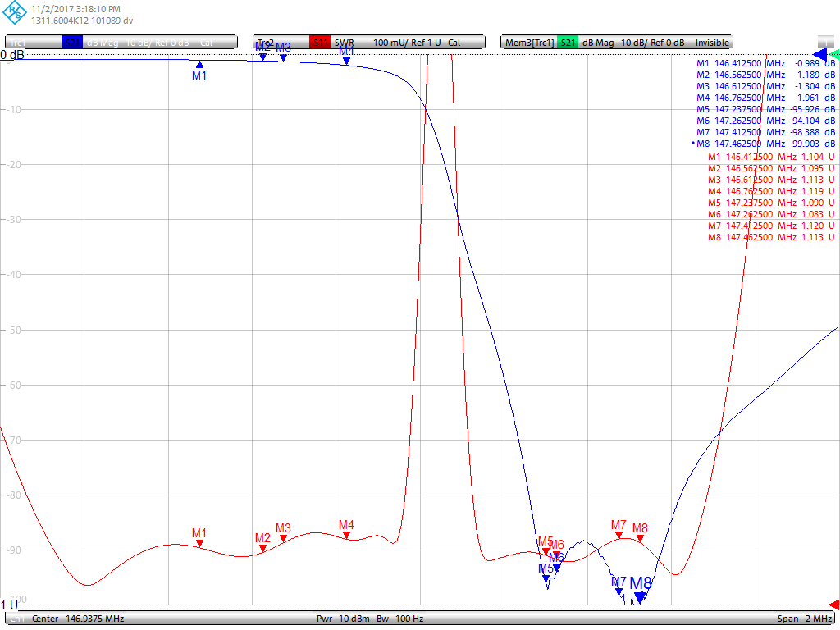The image size is (840, 630).
Task: Click the Rohde & Schwarz logo icon
Action: tap(14, 13)
